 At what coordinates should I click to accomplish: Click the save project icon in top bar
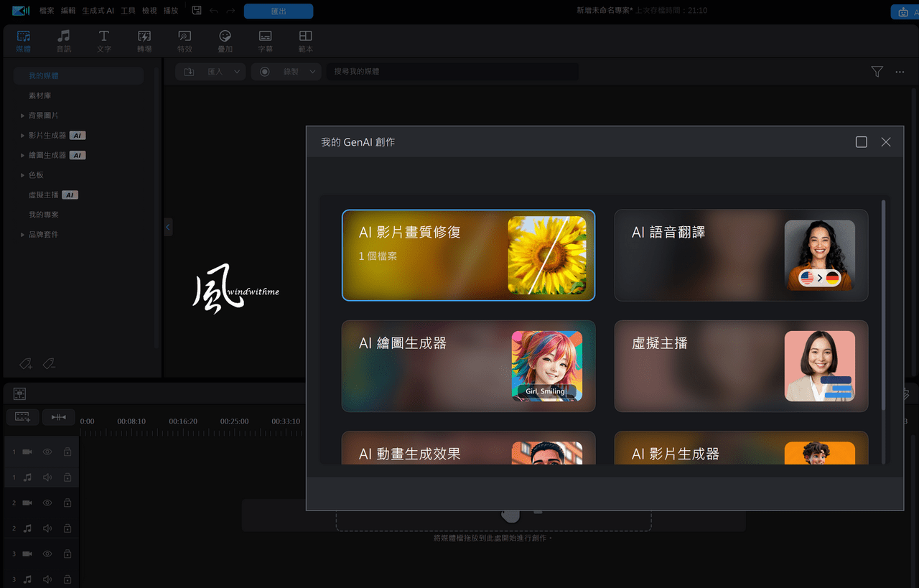197,11
